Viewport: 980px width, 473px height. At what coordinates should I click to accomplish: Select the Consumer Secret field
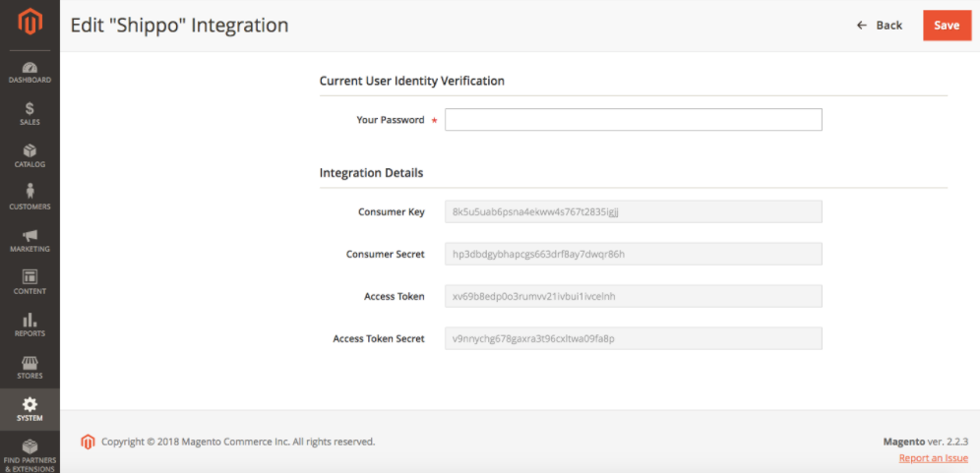(x=633, y=255)
